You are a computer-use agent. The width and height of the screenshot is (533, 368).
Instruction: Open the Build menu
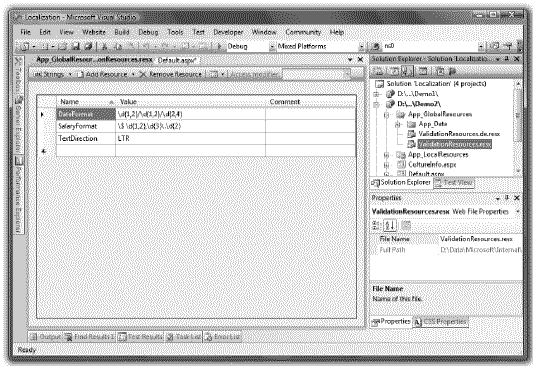point(122,32)
